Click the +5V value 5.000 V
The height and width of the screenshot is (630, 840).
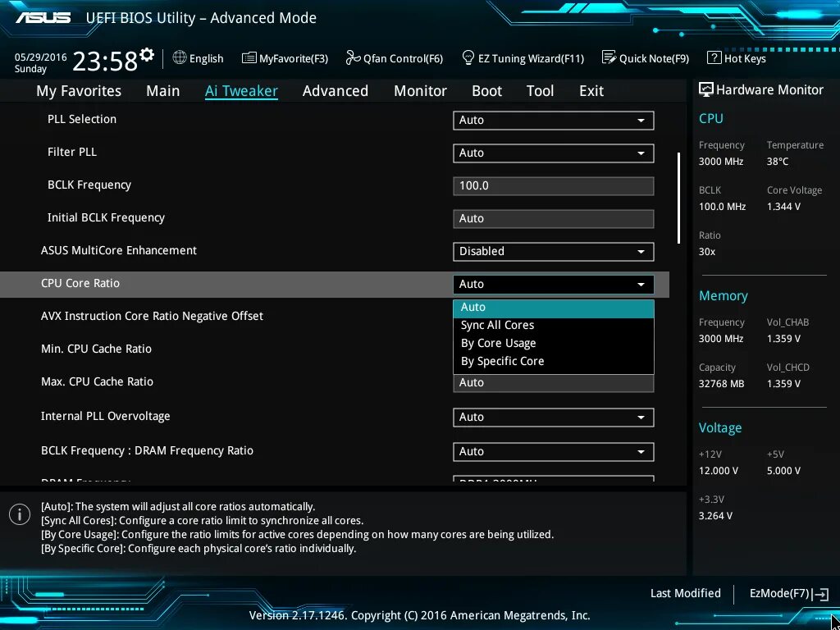tap(783, 470)
